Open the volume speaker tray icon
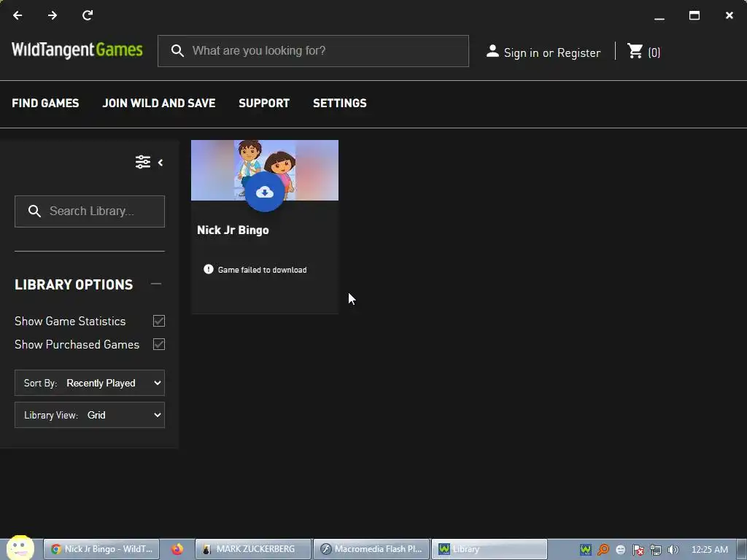 673,550
